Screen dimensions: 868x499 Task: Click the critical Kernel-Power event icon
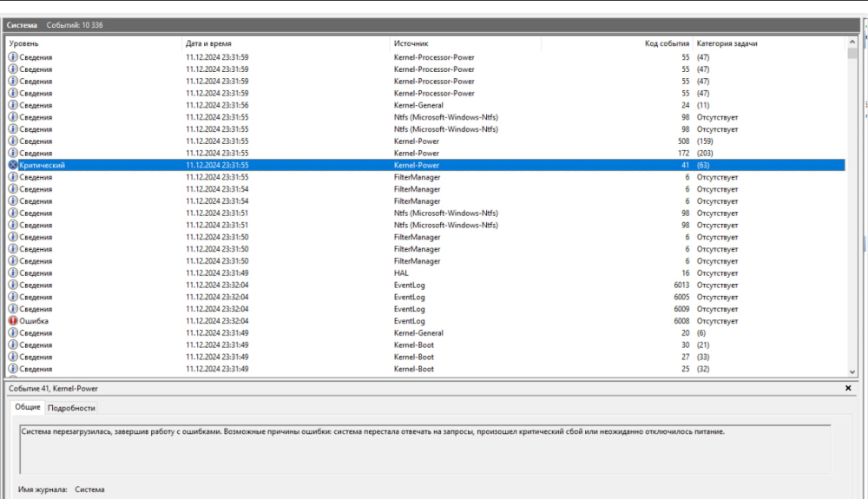13,165
